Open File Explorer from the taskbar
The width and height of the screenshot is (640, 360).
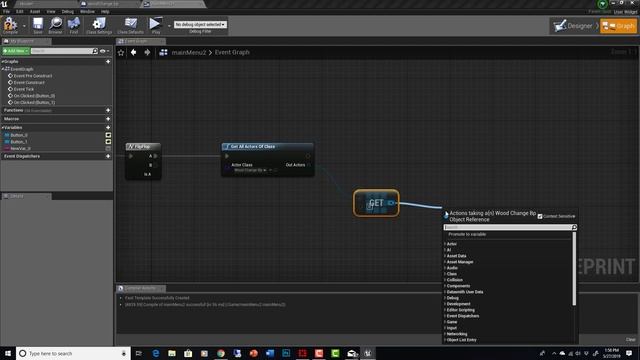point(172,353)
